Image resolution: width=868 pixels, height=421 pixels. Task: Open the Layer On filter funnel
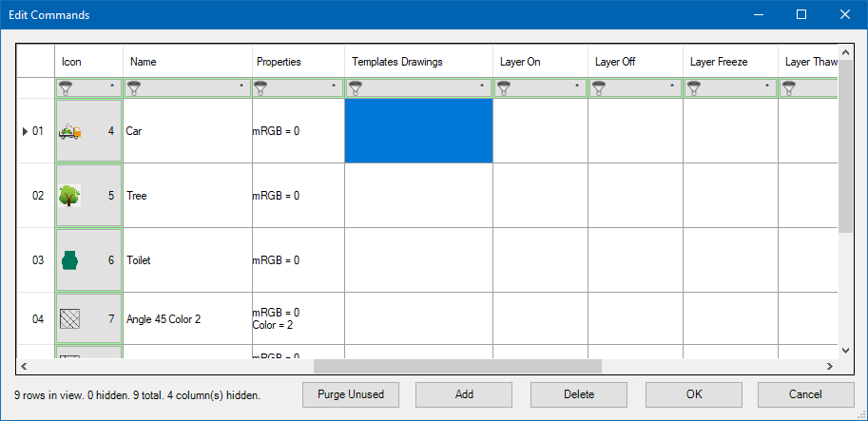click(503, 88)
